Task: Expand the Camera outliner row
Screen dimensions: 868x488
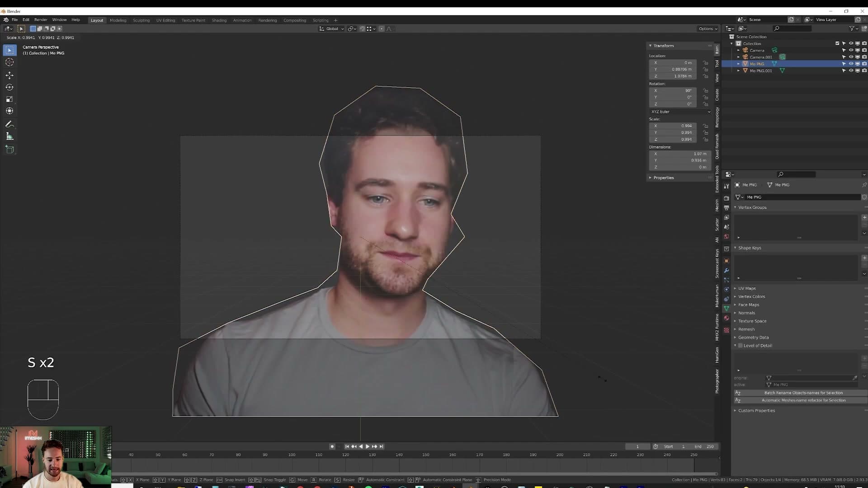Action: tap(739, 50)
